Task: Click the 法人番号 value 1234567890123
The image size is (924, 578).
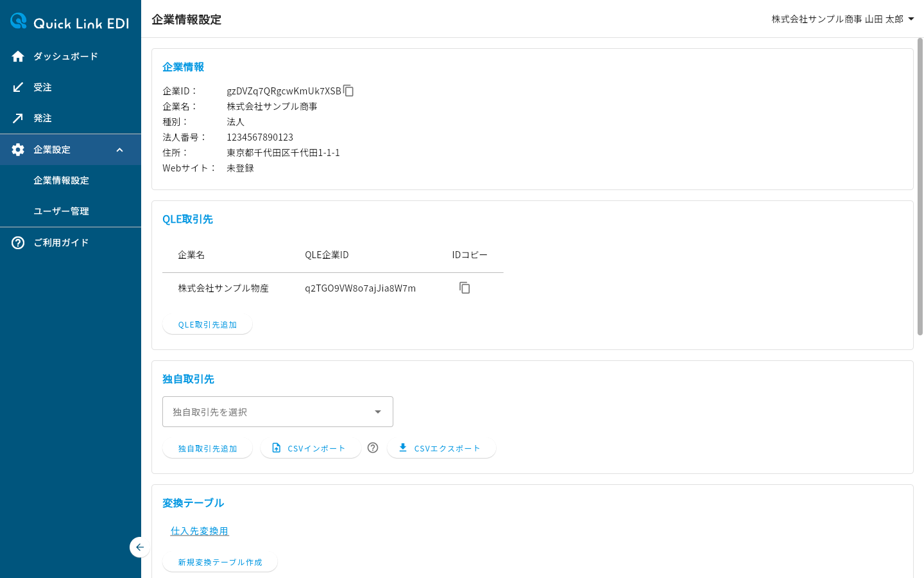Action: coord(260,137)
